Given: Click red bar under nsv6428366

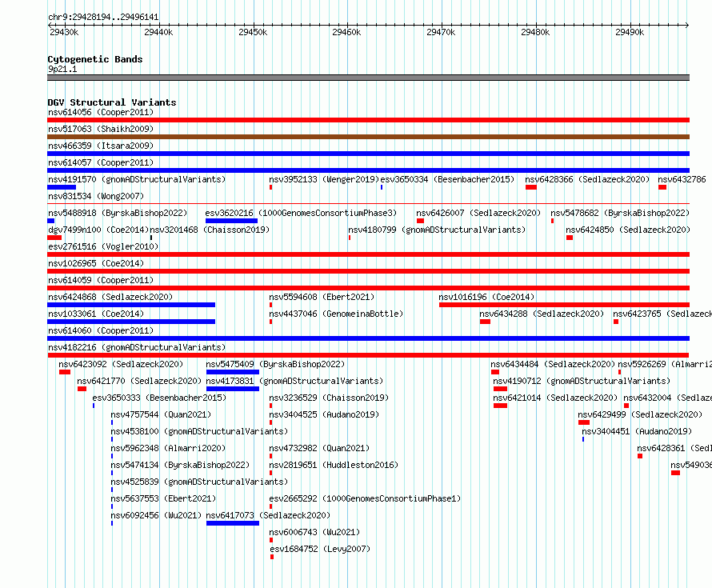Looking at the screenshot, I should coord(531,187).
